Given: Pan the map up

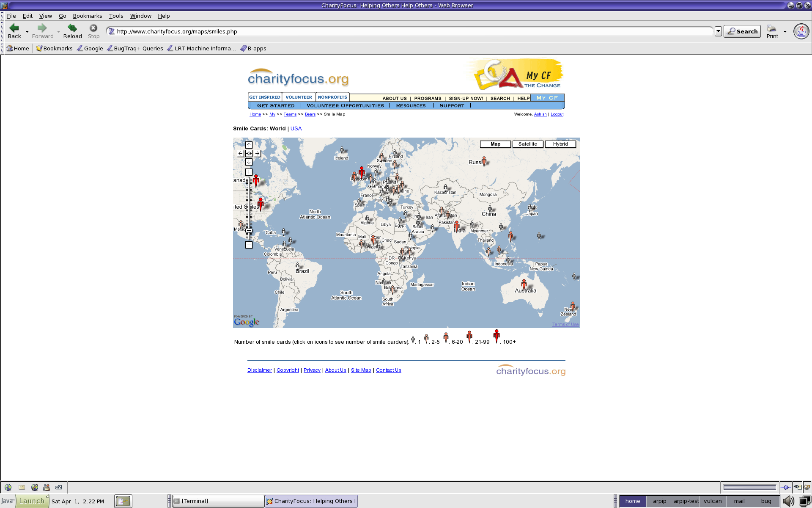Looking at the screenshot, I should point(249,145).
